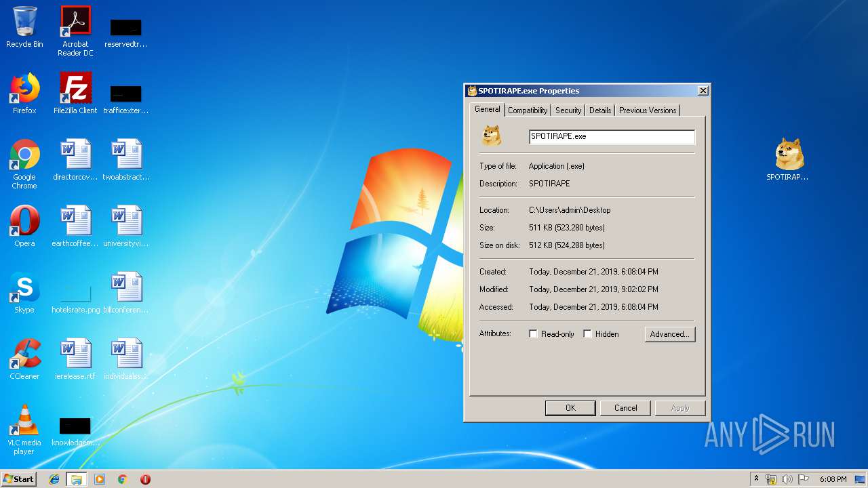Switch to the Previous Versions tab

point(648,110)
